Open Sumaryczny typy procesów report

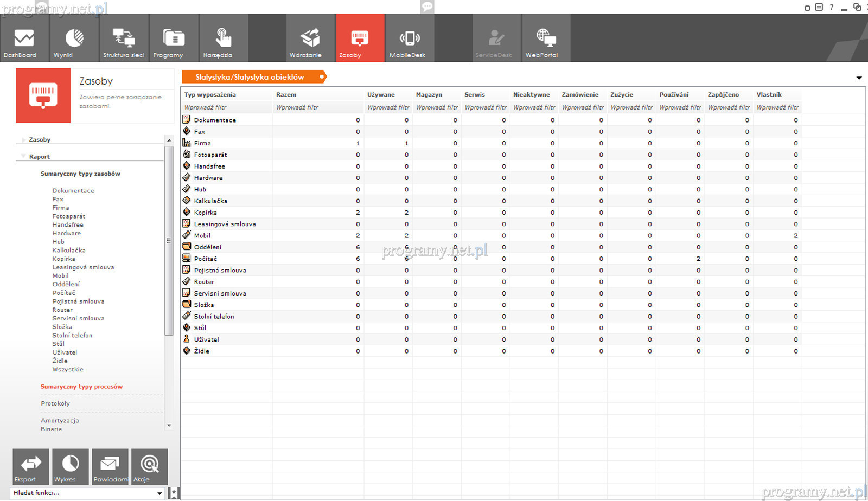pos(81,387)
